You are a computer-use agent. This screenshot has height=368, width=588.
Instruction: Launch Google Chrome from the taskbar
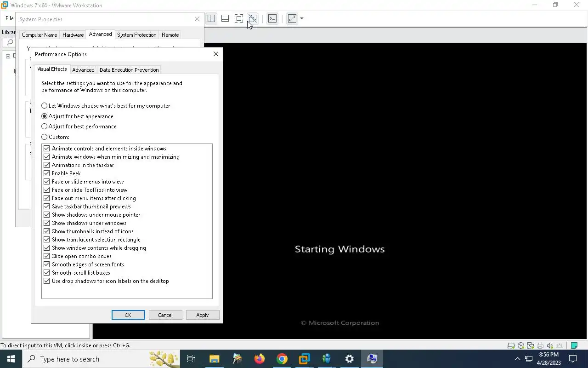coord(282,359)
